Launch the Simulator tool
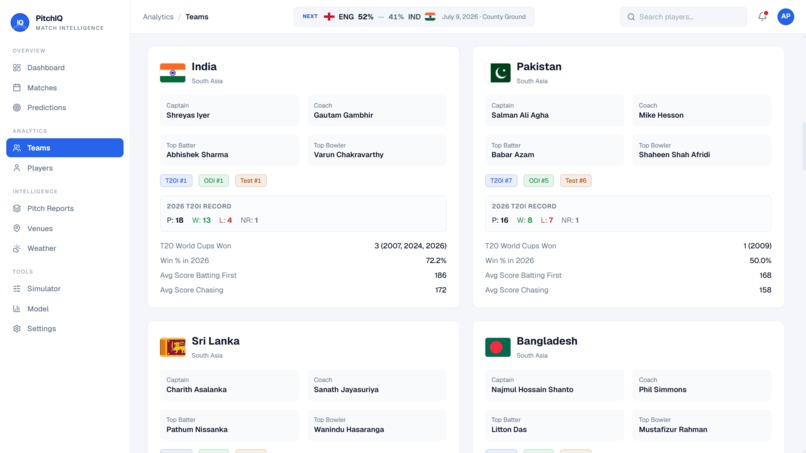Image resolution: width=806 pixels, height=453 pixels. (65, 288)
